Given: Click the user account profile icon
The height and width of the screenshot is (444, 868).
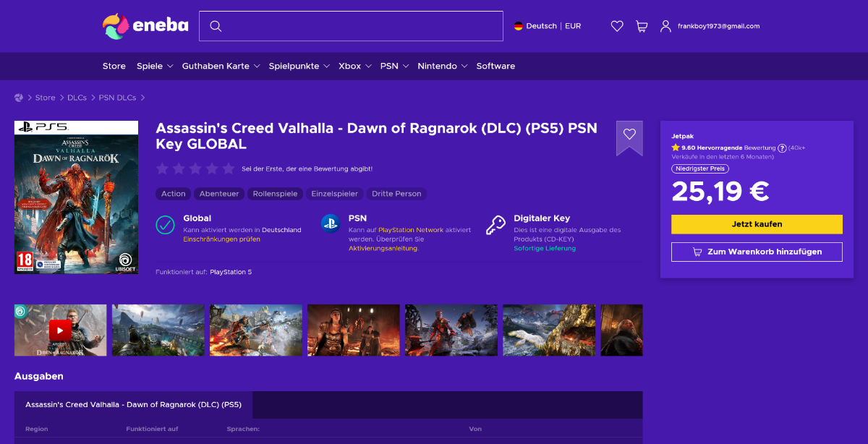Looking at the screenshot, I should click(665, 26).
